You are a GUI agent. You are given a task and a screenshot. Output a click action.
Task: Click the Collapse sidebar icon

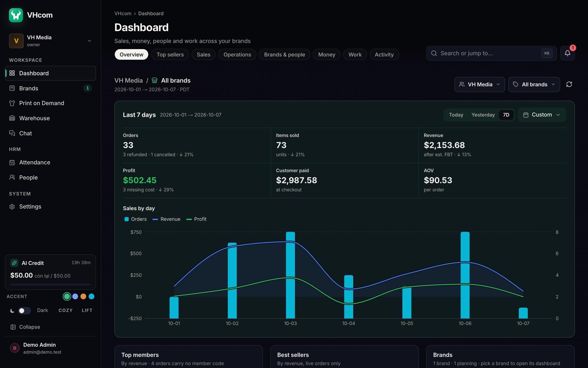pyautogui.click(x=13, y=327)
